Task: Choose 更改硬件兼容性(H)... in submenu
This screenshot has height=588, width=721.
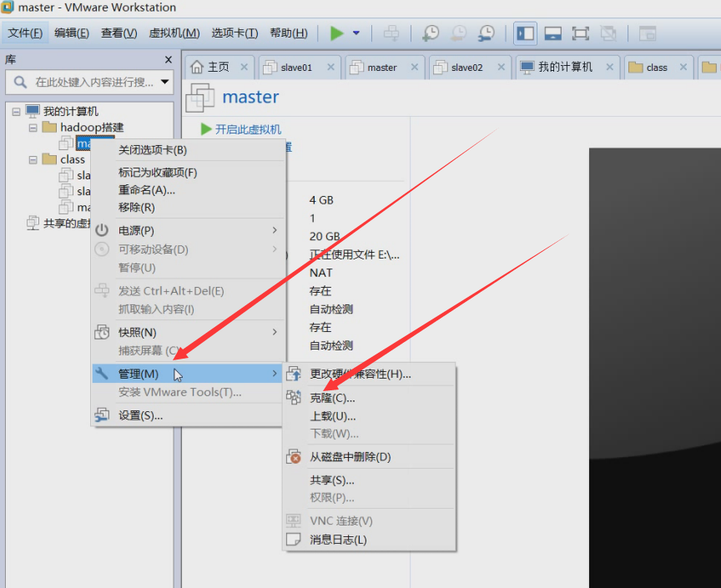Action: [x=369, y=374]
